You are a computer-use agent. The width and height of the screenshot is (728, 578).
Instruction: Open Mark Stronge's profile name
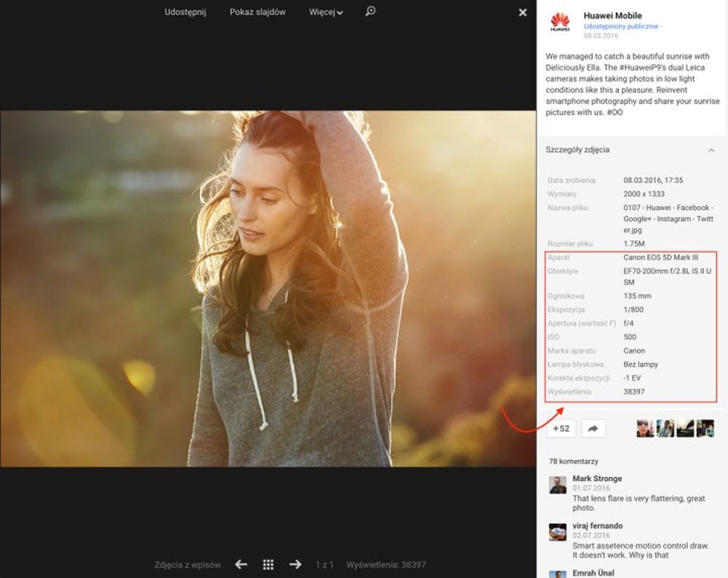[x=597, y=478]
